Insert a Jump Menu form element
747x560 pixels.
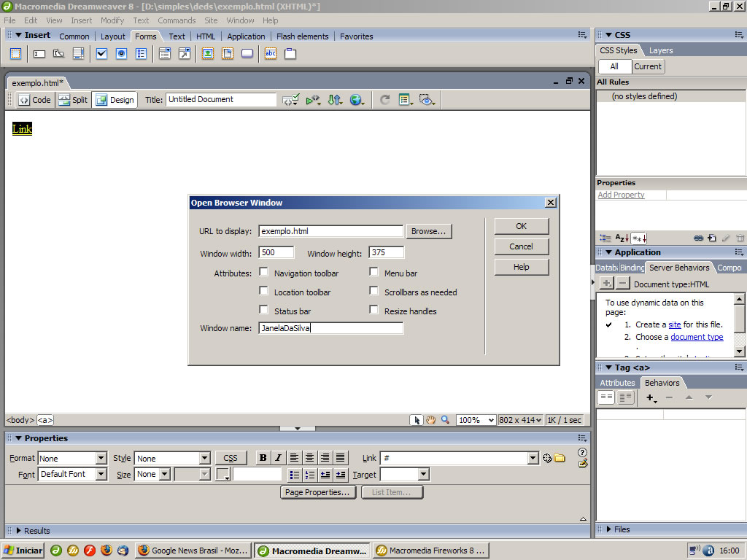click(185, 54)
